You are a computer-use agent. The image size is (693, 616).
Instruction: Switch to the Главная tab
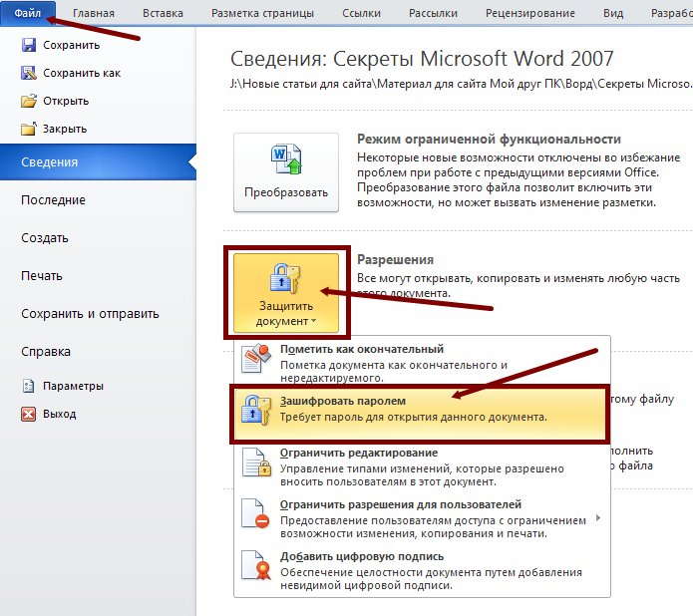pyautogui.click(x=94, y=13)
